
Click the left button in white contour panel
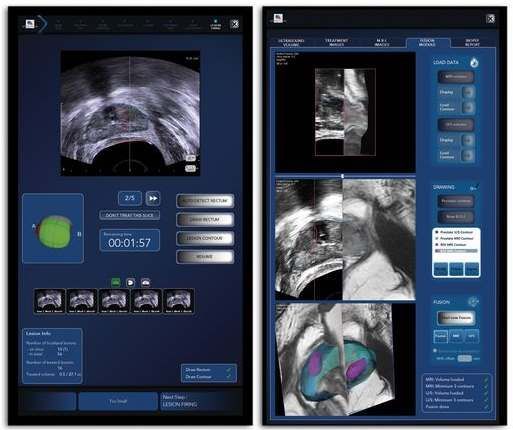click(441, 269)
